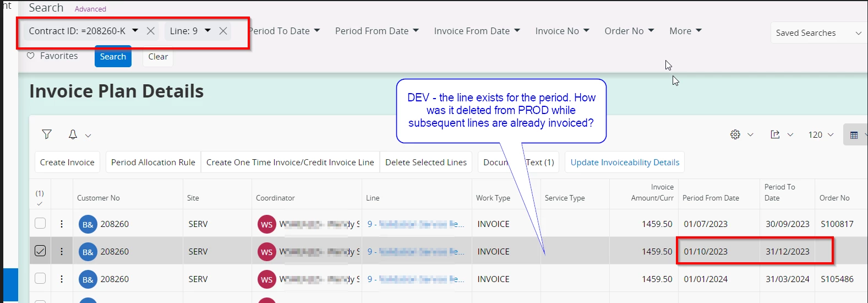The height and width of the screenshot is (303, 868).
Task: Select the 30/09/2023 period to date cell
Action: point(788,224)
